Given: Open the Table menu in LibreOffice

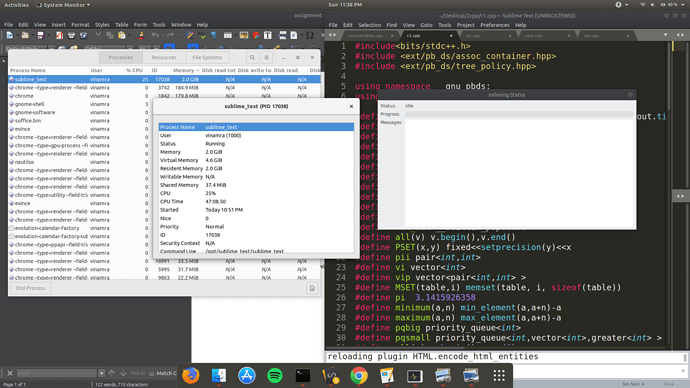Looking at the screenshot, I should coord(121,25).
